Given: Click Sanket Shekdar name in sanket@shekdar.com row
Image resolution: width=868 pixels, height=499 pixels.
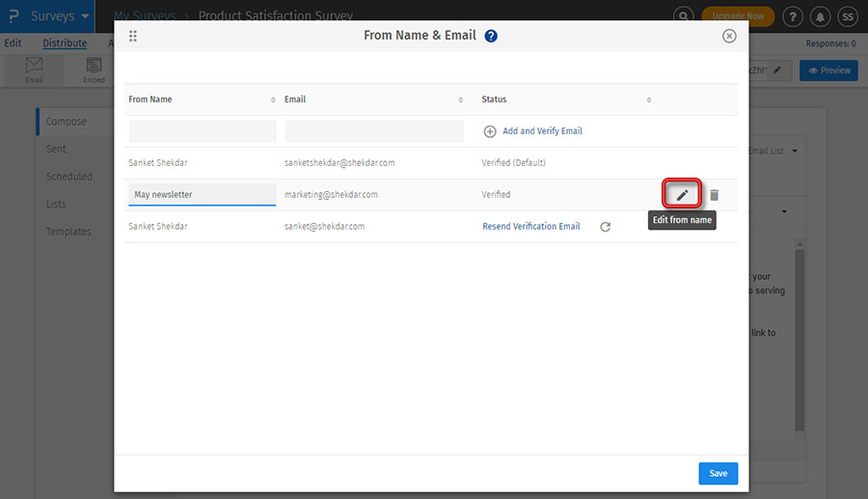Looking at the screenshot, I should pyautogui.click(x=158, y=227).
